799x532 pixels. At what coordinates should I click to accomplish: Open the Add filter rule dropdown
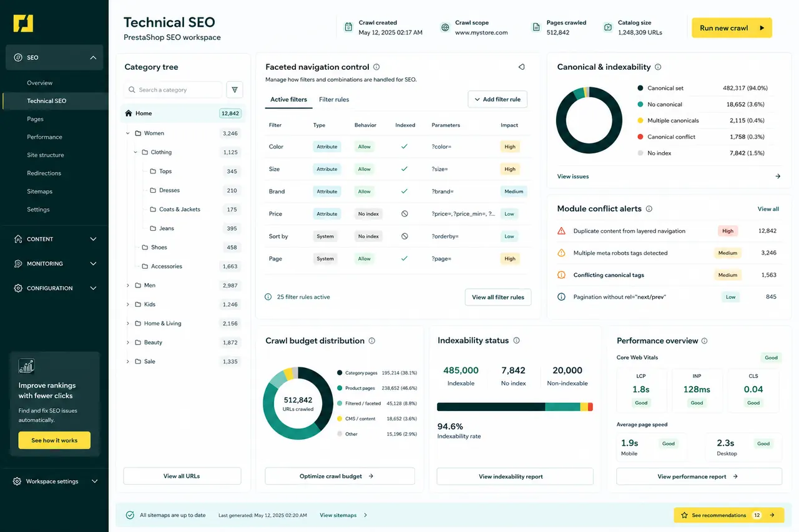[498, 99]
